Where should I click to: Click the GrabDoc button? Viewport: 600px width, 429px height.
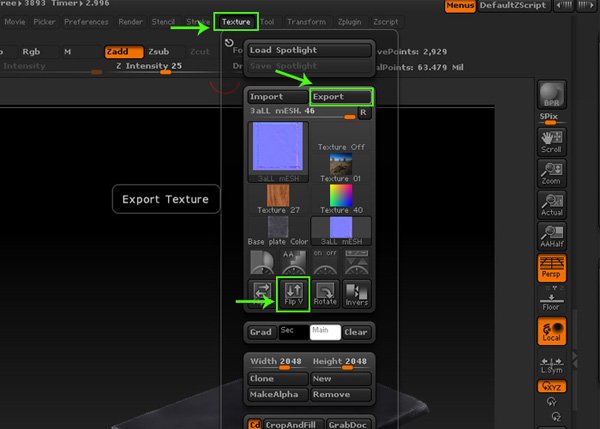pyautogui.click(x=348, y=424)
